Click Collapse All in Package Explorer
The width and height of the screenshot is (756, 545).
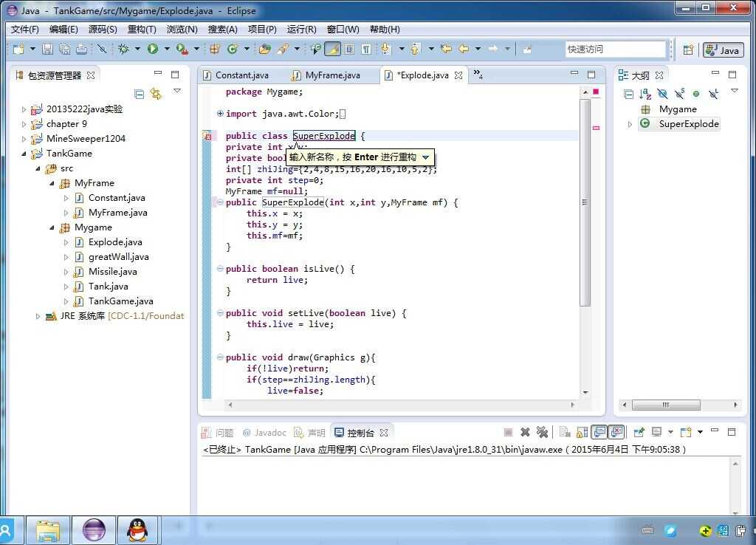tap(139, 94)
